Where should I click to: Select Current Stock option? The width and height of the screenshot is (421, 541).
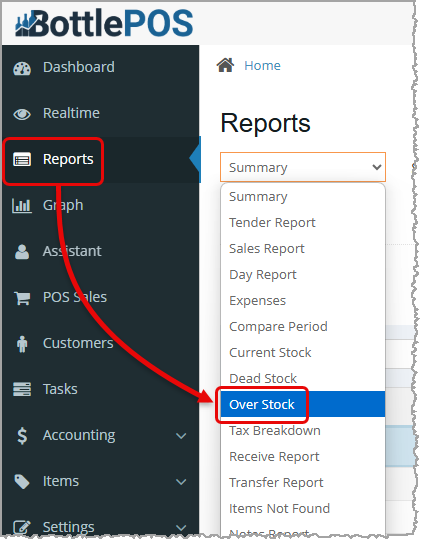tap(303, 353)
